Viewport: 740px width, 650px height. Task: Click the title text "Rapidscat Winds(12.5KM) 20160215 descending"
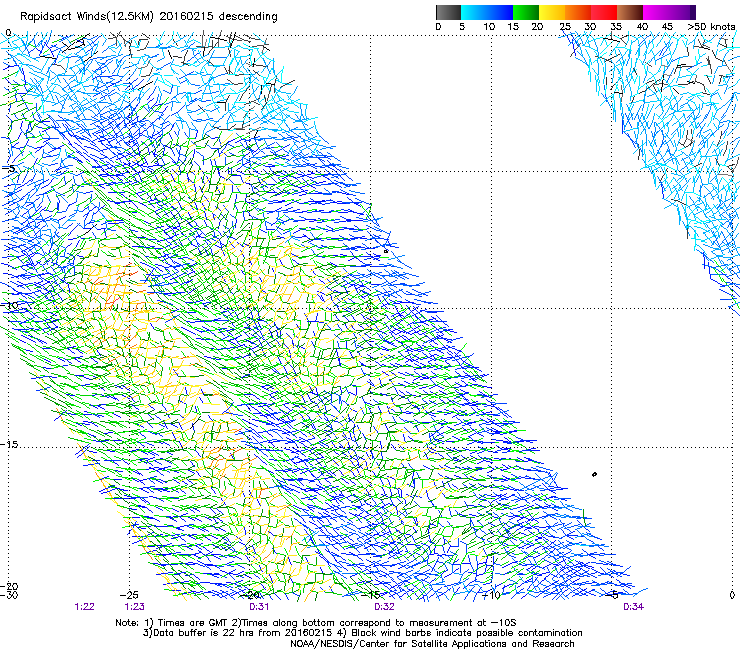click(149, 17)
